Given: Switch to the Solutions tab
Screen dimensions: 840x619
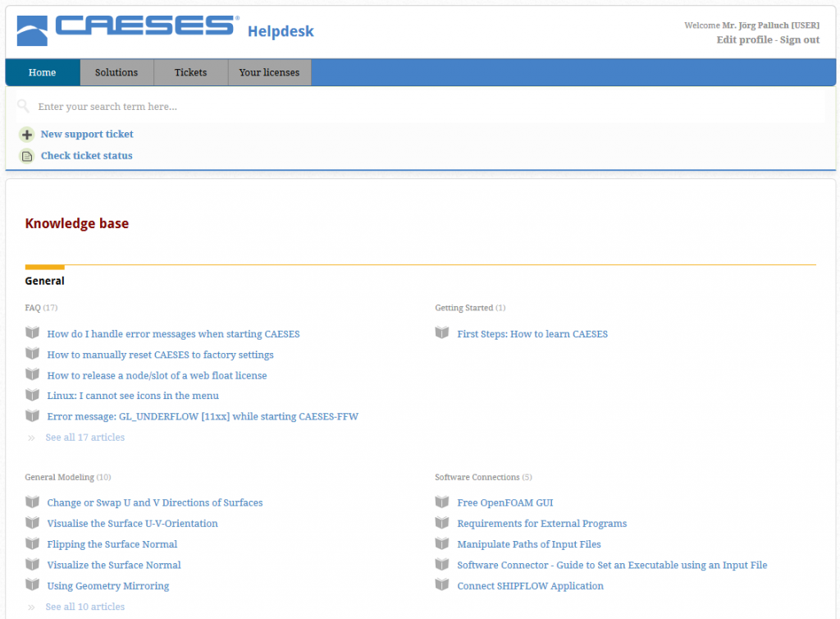Looking at the screenshot, I should coord(116,72).
